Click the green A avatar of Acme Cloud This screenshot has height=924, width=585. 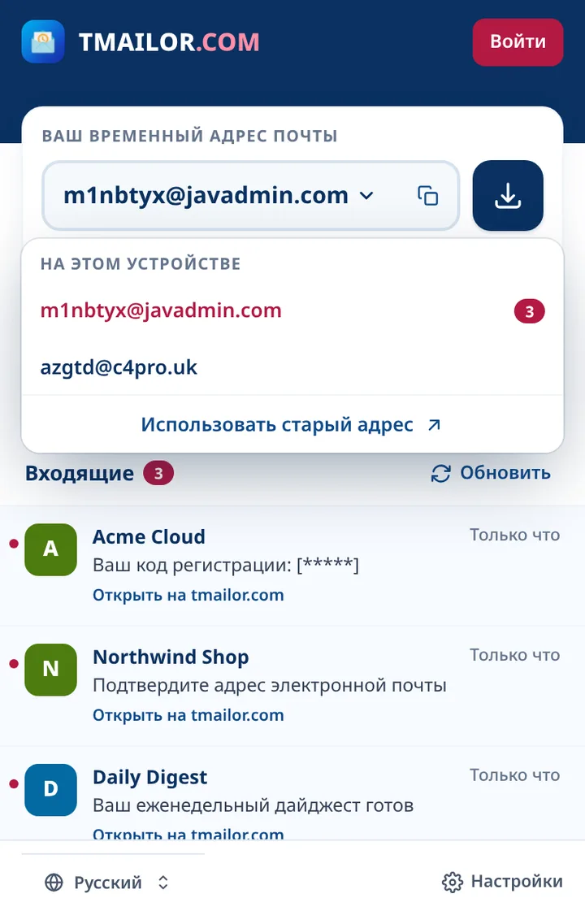pos(50,549)
